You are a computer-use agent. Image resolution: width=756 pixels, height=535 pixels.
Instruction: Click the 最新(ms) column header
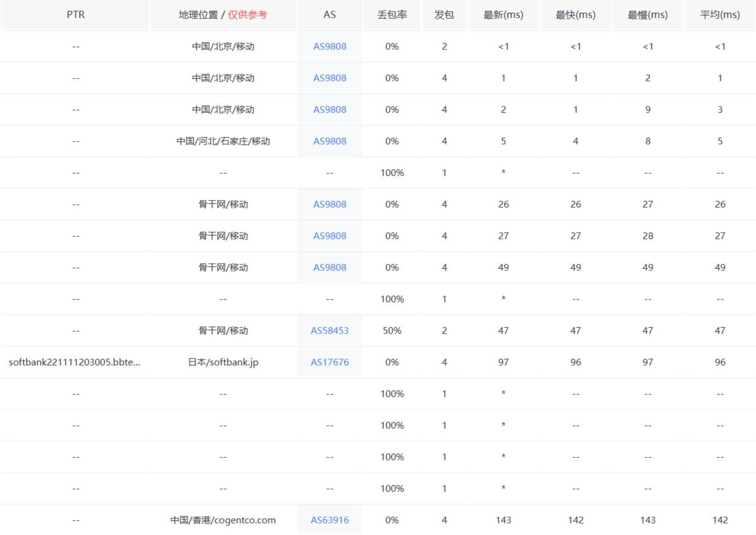click(503, 15)
